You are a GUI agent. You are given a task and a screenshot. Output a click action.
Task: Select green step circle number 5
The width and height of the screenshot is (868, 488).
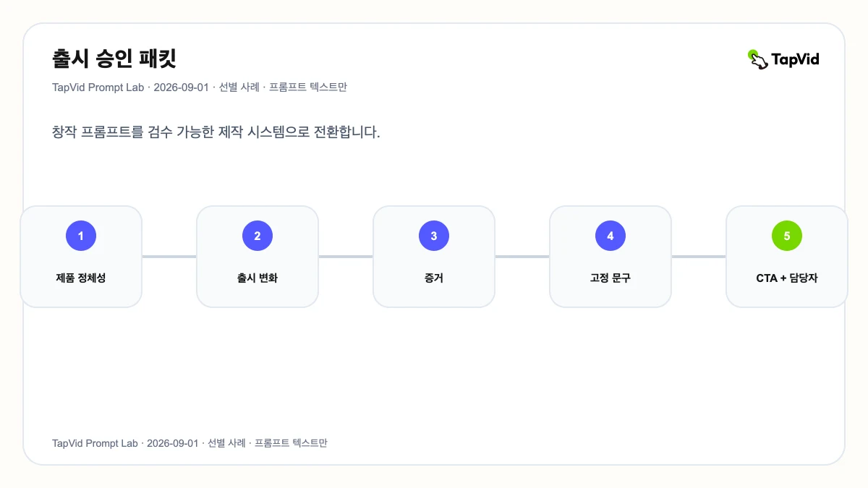[x=787, y=236]
